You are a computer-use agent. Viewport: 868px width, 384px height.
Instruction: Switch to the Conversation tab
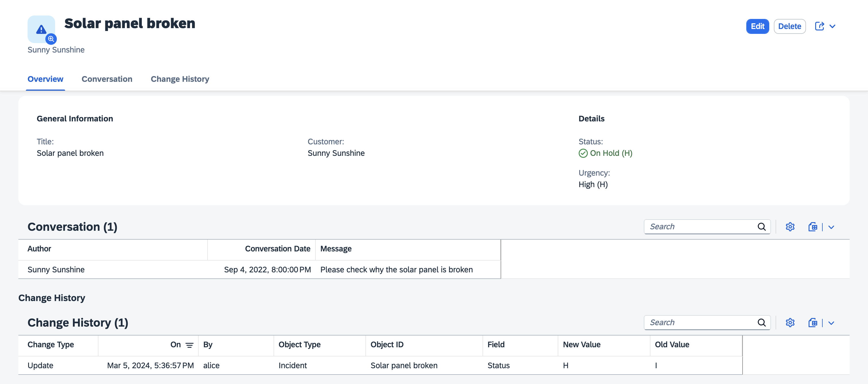pos(107,79)
